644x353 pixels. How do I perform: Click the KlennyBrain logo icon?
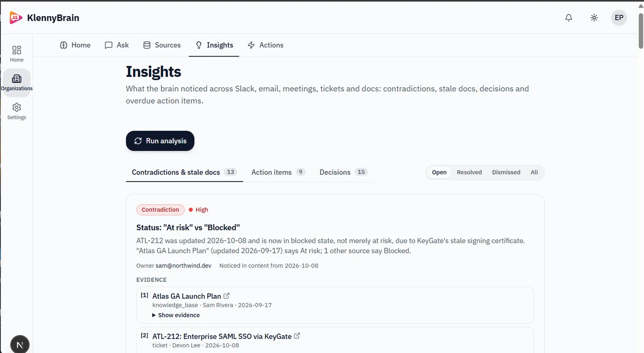coord(16,18)
